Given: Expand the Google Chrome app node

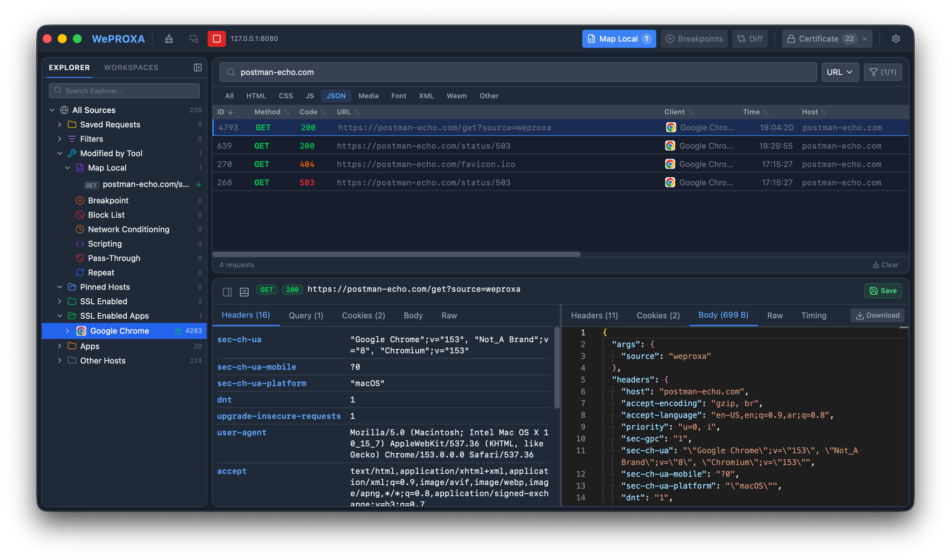Looking at the screenshot, I should [x=67, y=331].
